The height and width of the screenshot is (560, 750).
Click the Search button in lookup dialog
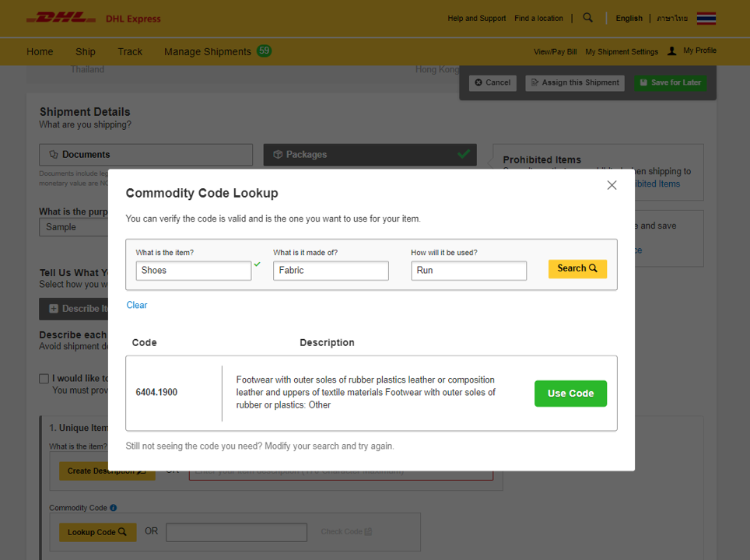coord(577,269)
